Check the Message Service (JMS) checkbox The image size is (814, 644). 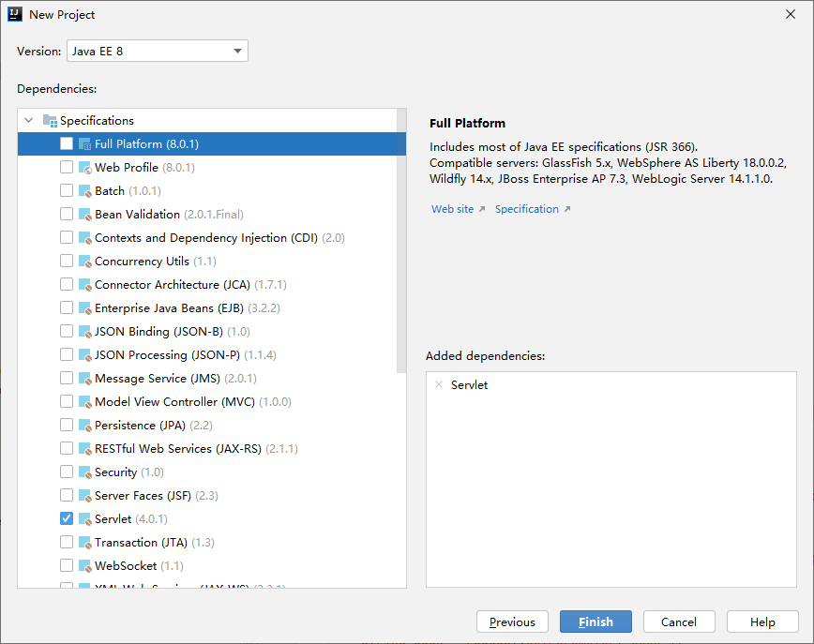67,379
